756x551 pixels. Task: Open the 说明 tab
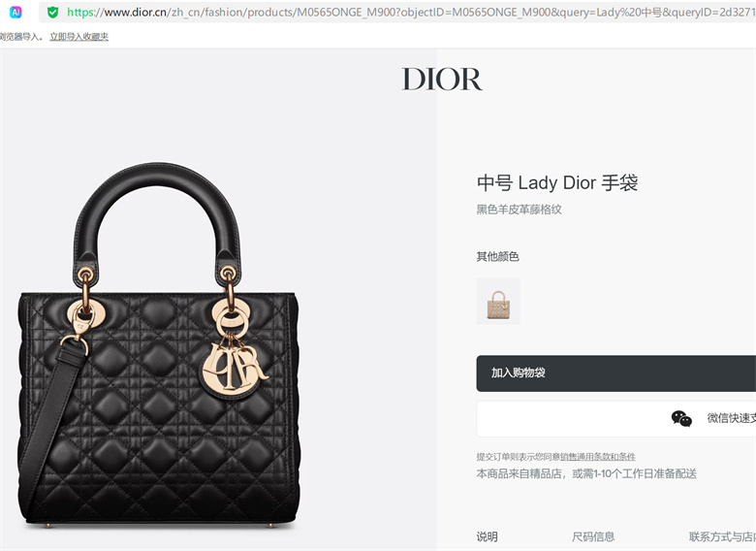point(487,536)
